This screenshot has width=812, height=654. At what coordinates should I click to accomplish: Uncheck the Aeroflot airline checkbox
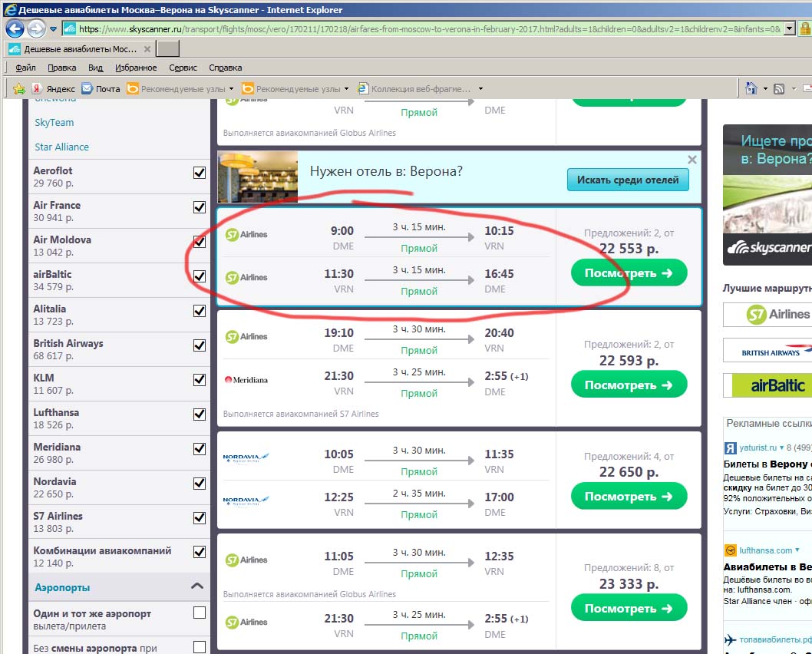tap(200, 173)
